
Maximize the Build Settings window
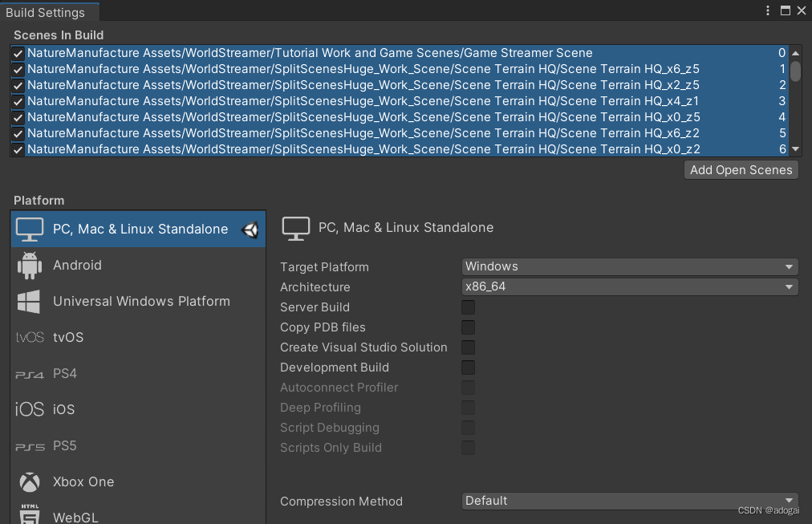coord(786,10)
